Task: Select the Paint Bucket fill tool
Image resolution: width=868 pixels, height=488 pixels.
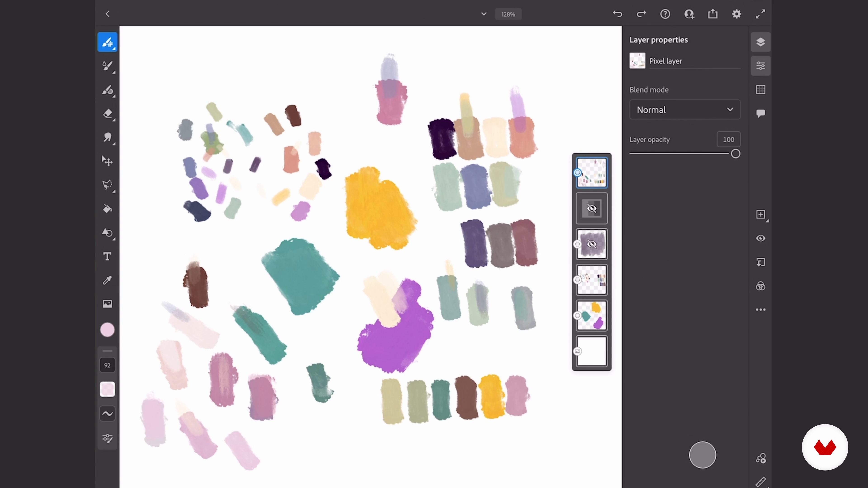Action: click(x=108, y=209)
